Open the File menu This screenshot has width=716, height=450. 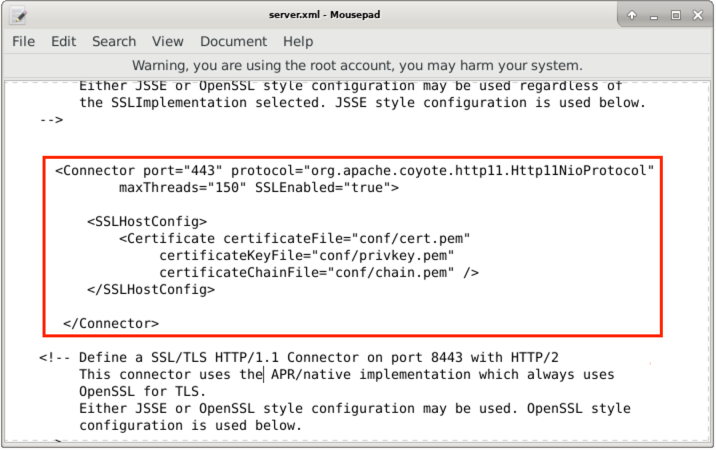pos(23,42)
